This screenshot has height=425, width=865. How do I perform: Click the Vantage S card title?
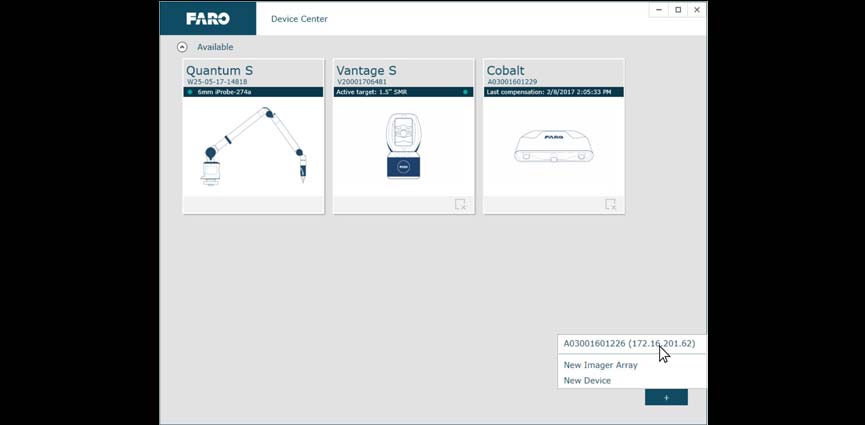click(365, 70)
